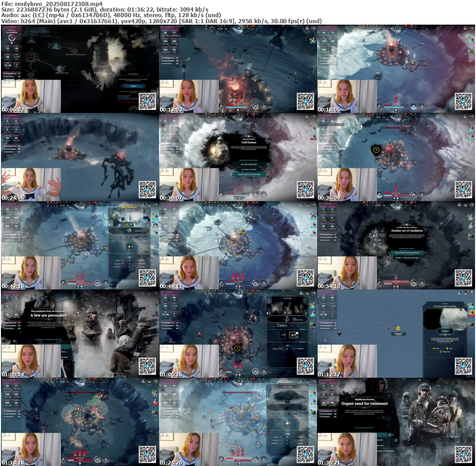Click the QR code in the 00:06:02 frame
The image size is (476, 466).
click(x=147, y=101)
